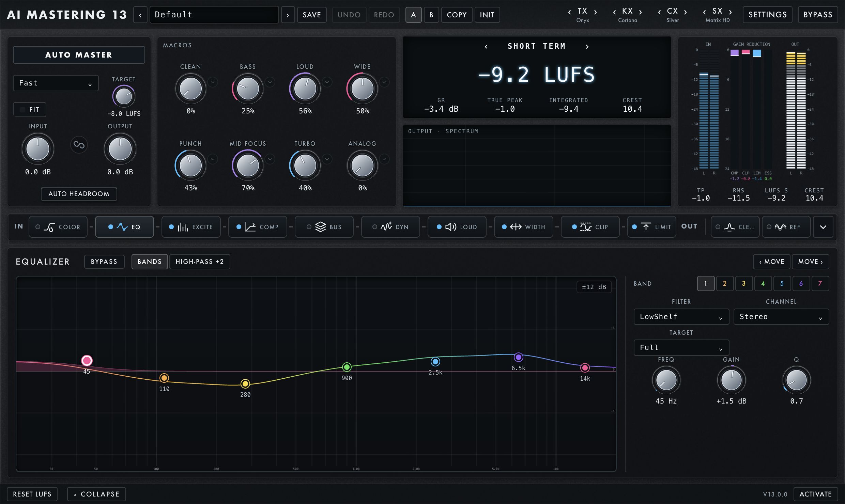The image size is (845, 504).
Task: Click the AUTO MASTER button
Action: point(79,55)
